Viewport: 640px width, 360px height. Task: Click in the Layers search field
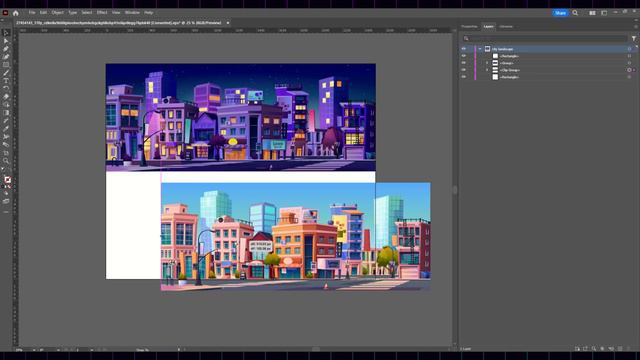tap(545, 38)
